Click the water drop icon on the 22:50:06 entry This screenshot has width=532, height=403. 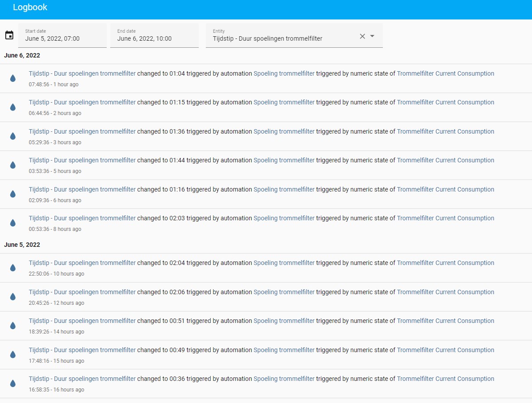[x=13, y=267]
